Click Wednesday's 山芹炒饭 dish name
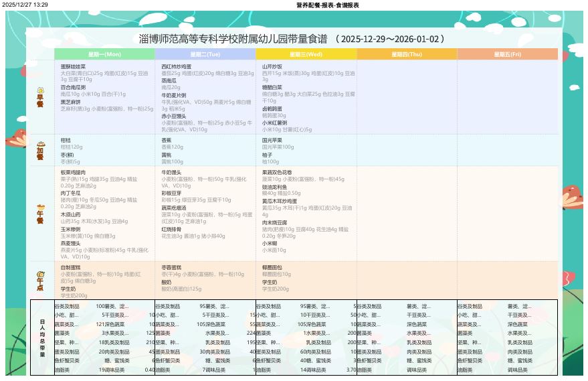Image resolution: width=588 pixels, height=381 pixels. coord(272,67)
